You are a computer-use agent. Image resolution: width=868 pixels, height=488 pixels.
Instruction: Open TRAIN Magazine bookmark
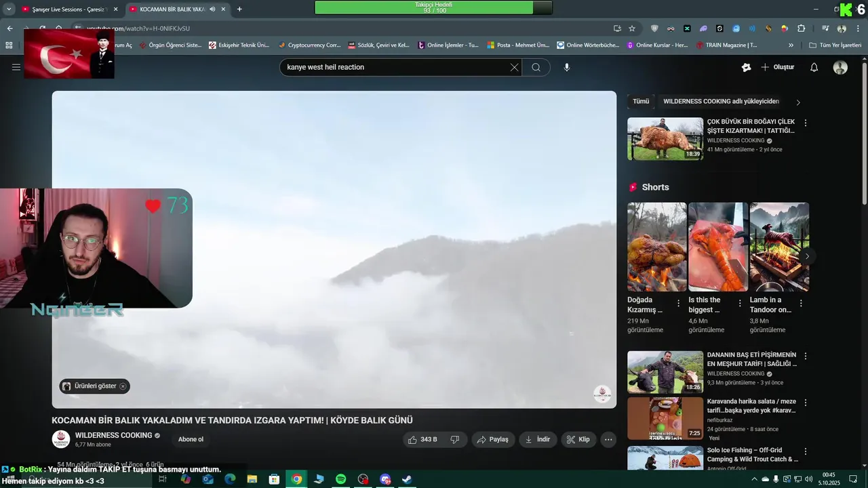(x=726, y=45)
